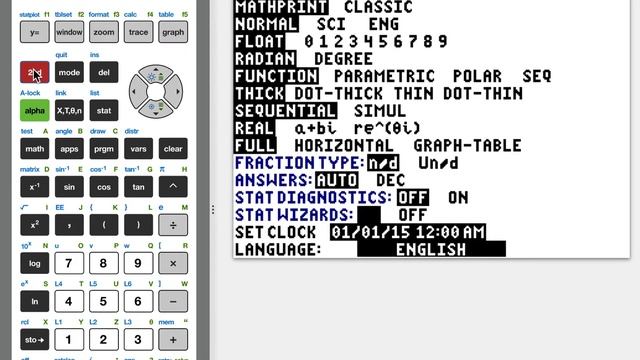Hit the zoom key
This screenshot has height=360, width=640.
[x=104, y=32]
